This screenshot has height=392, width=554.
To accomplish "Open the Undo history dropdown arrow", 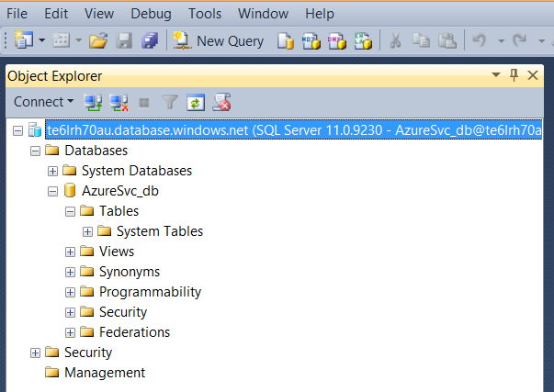I will pyautogui.click(x=501, y=41).
